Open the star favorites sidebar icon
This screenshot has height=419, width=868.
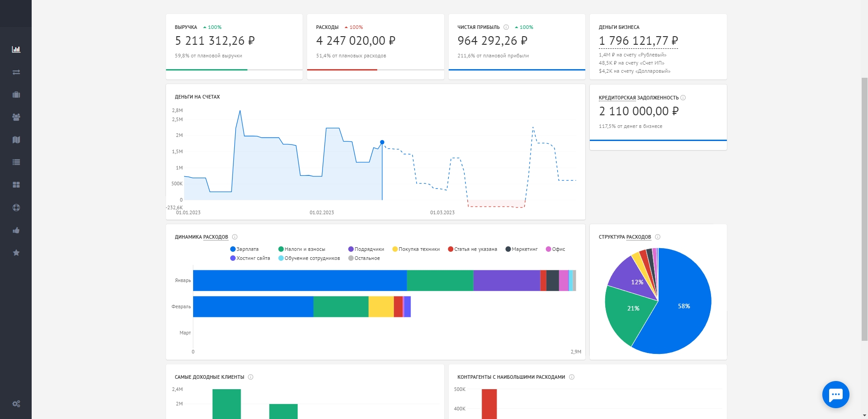pyautogui.click(x=16, y=253)
